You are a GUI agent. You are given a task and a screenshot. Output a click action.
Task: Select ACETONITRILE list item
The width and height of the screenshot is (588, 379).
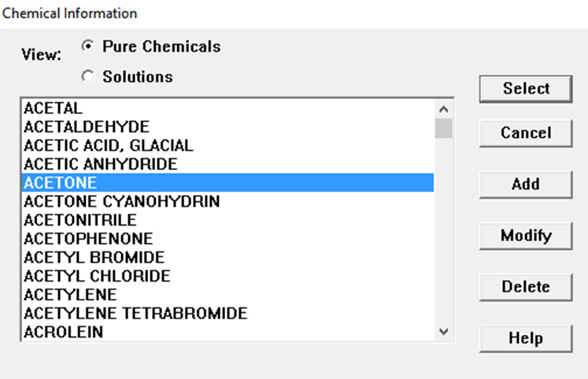point(80,220)
